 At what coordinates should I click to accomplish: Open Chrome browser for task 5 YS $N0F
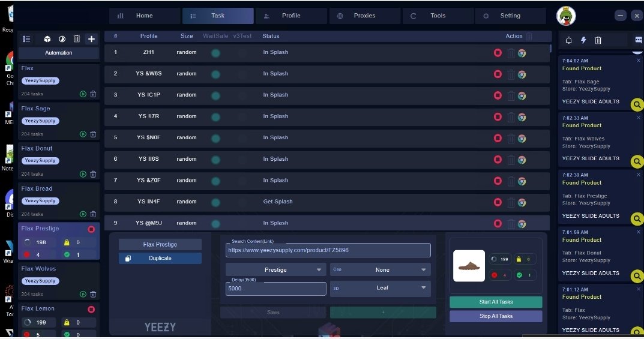click(x=522, y=139)
